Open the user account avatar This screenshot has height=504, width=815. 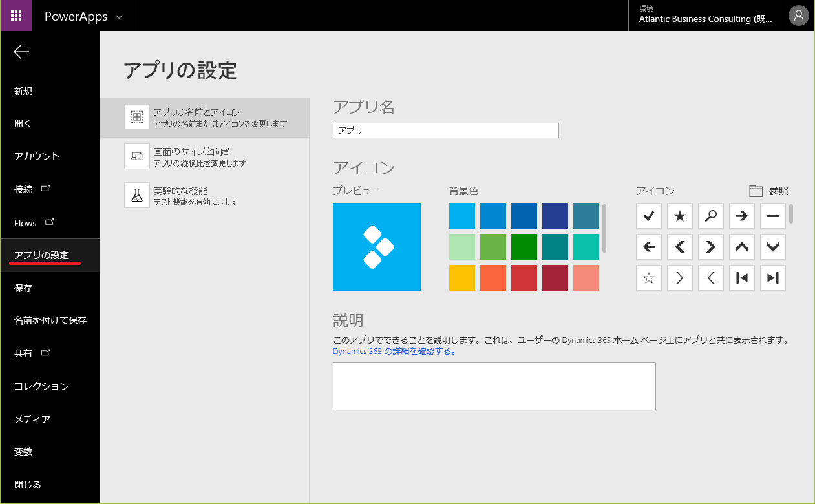pyautogui.click(x=799, y=16)
